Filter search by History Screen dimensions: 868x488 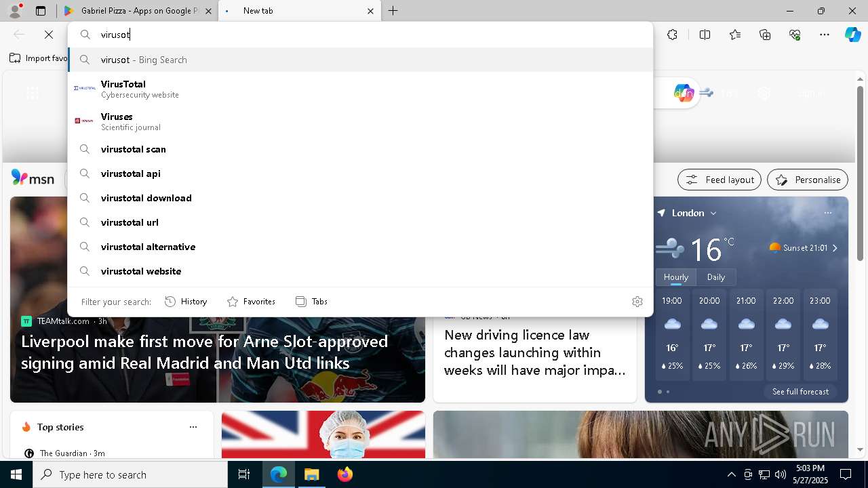click(186, 302)
